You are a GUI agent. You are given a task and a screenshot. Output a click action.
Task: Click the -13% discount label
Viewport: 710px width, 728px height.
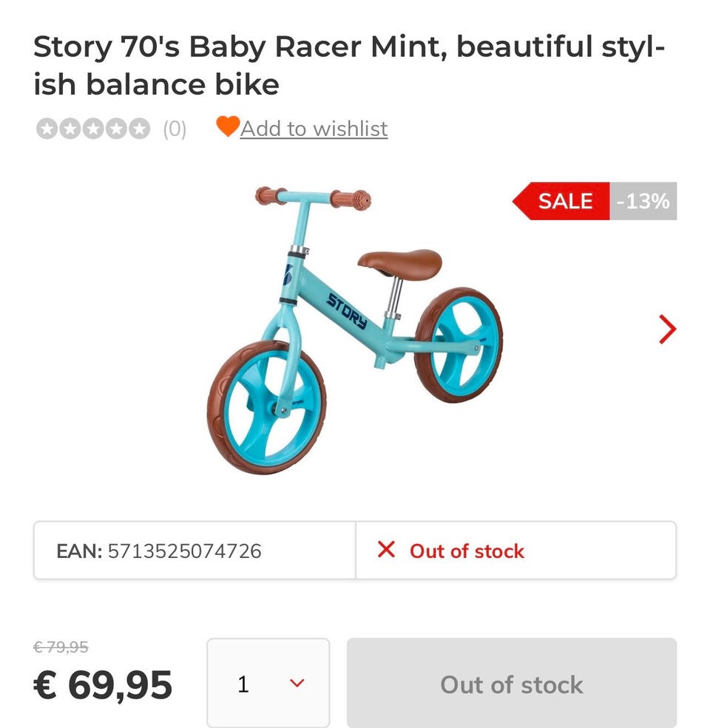point(643,201)
